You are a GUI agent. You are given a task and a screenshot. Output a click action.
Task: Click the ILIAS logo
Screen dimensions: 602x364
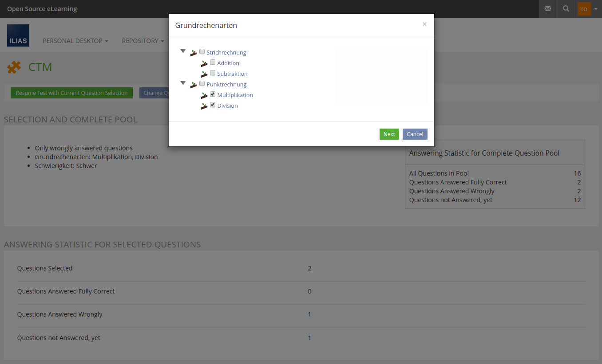click(18, 35)
